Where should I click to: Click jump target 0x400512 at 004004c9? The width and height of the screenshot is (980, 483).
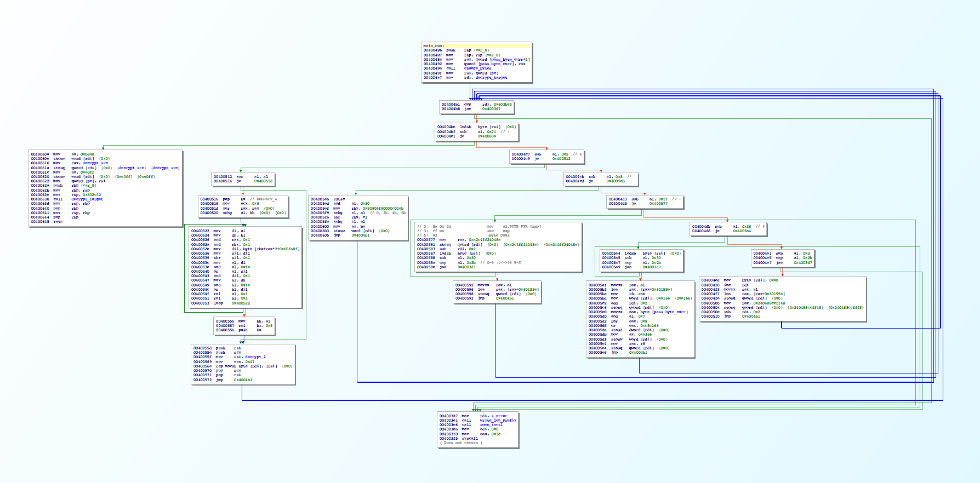561,159
